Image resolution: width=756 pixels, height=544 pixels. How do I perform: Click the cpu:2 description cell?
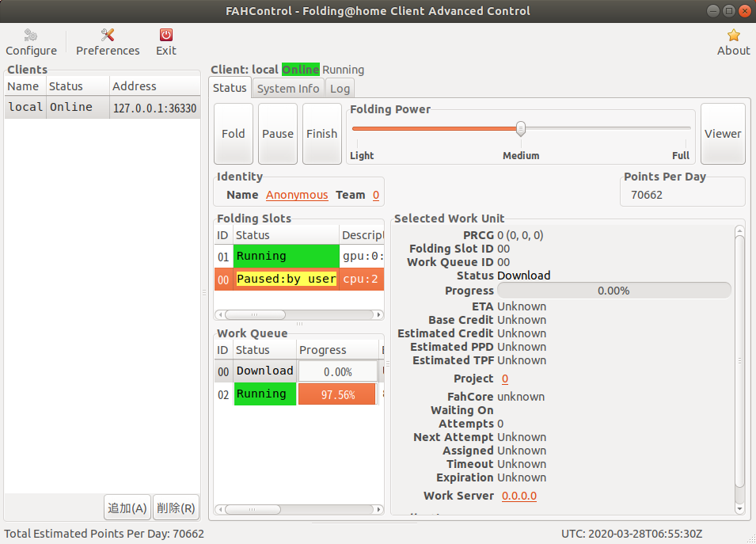(x=362, y=280)
